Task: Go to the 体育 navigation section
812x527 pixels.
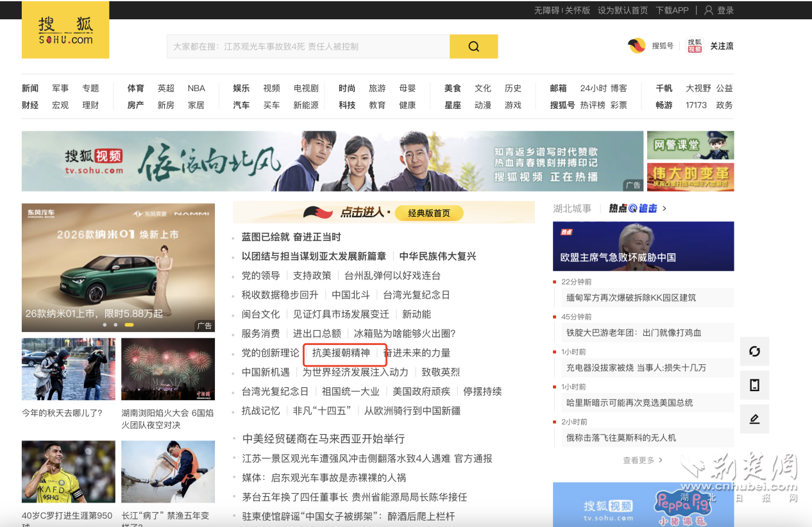Action: coord(135,88)
